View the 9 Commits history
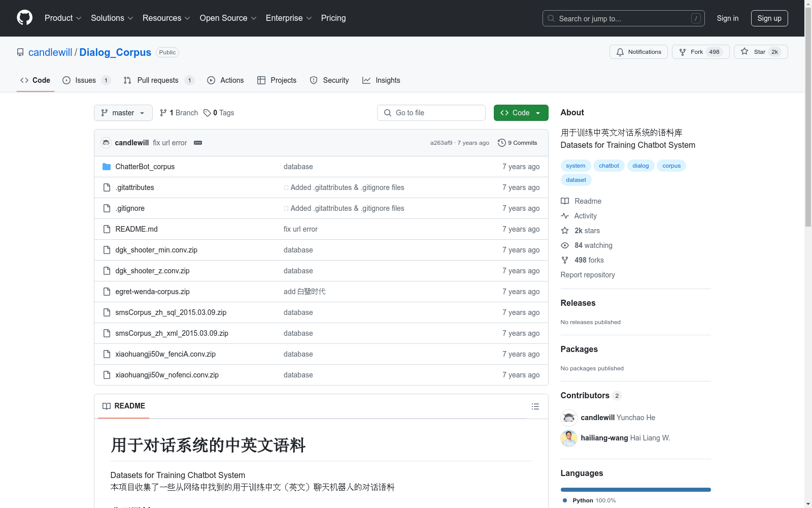Screen dimensions: 812x508 tap(518, 143)
